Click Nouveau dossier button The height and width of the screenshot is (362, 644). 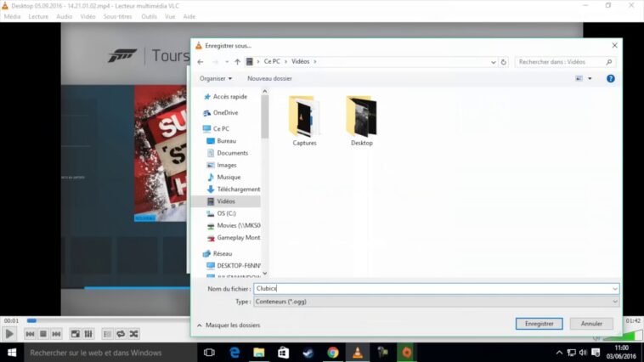point(269,78)
